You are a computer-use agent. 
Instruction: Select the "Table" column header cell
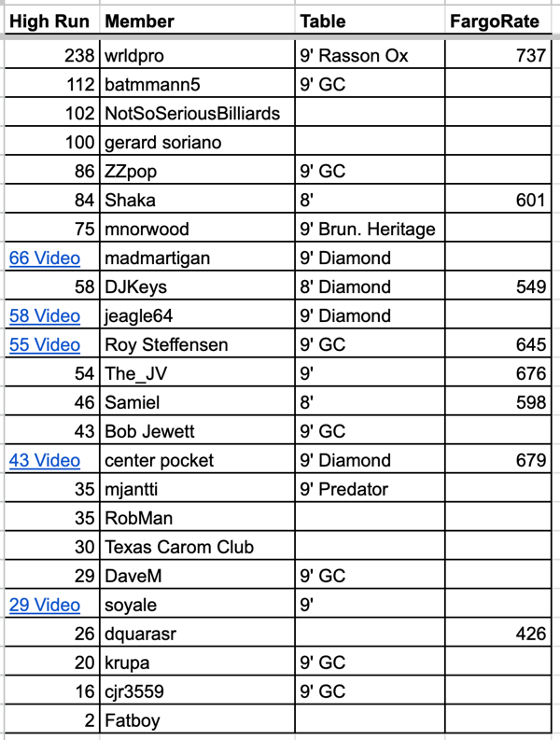pos(323,20)
